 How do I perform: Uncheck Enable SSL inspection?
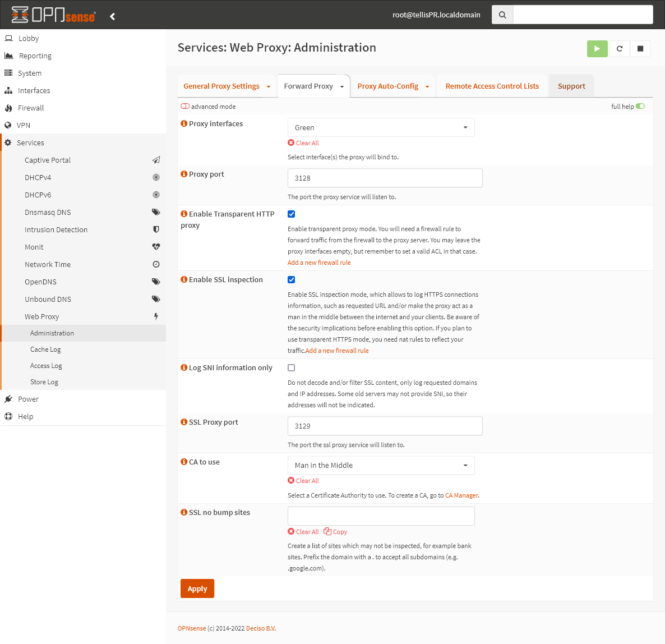[291, 279]
